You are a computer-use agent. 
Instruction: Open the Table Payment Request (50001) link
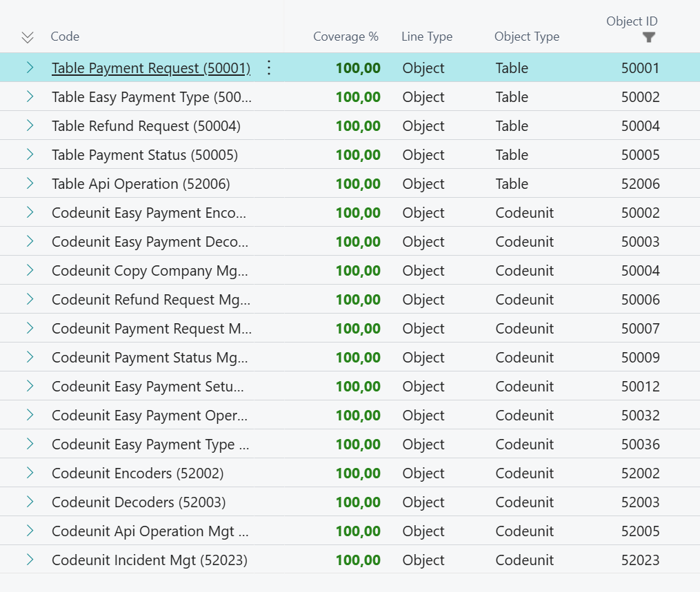click(151, 68)
